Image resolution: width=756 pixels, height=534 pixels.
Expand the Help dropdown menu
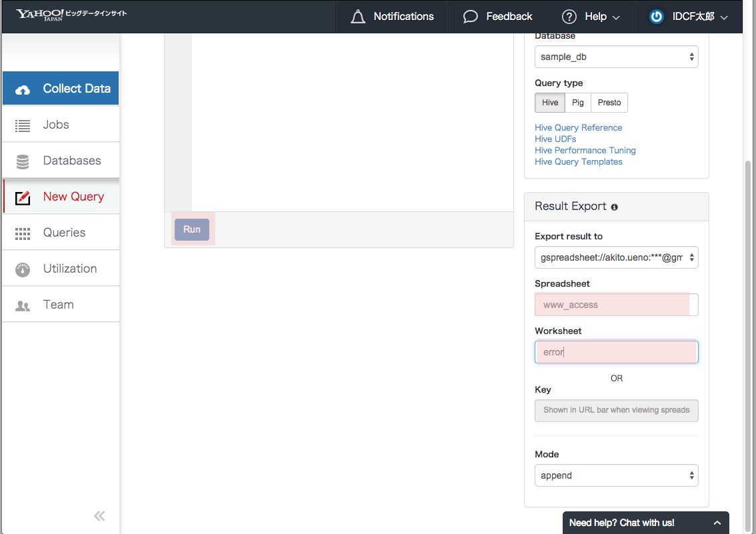[x=591, y=17]
